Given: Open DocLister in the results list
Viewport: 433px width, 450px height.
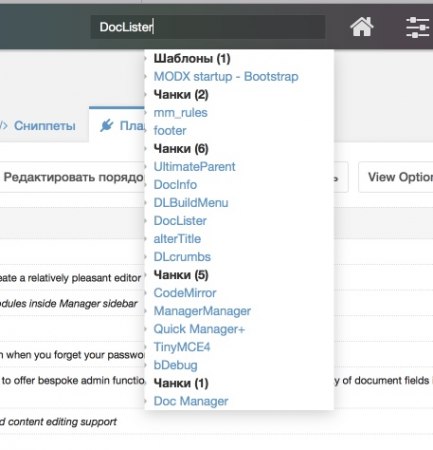Looking at the screenshot, I should coord(180,221).
